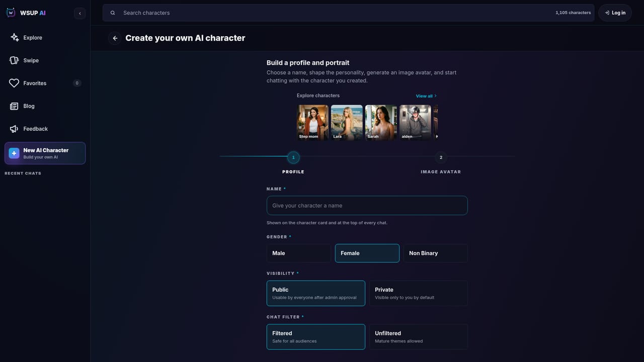The height and width of the screenshot is (362, 644).
Task: Open the Sarah character thumbnail
Action: (x=381, y=122)
